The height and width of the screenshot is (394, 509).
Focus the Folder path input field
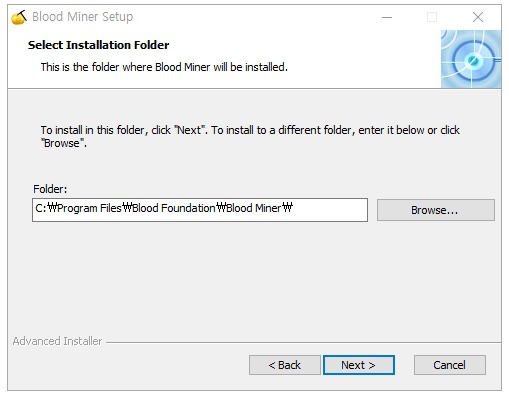200,210
